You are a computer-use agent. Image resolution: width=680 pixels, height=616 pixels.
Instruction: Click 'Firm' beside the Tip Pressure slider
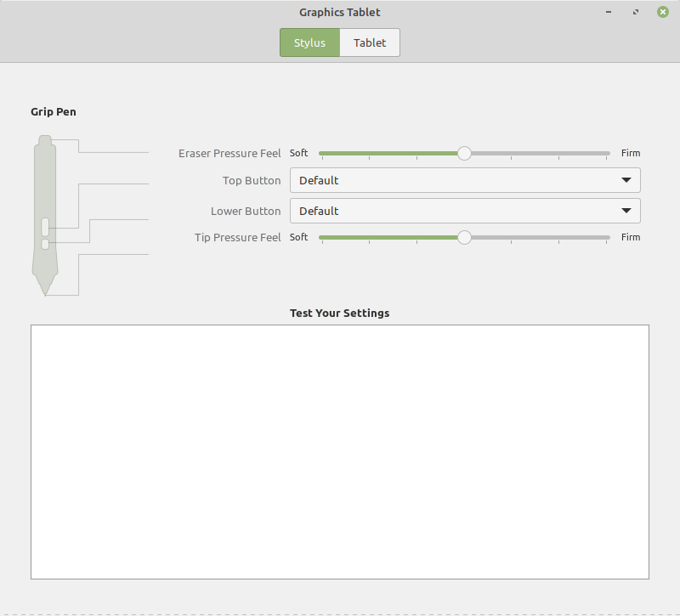tap(631, 237)
